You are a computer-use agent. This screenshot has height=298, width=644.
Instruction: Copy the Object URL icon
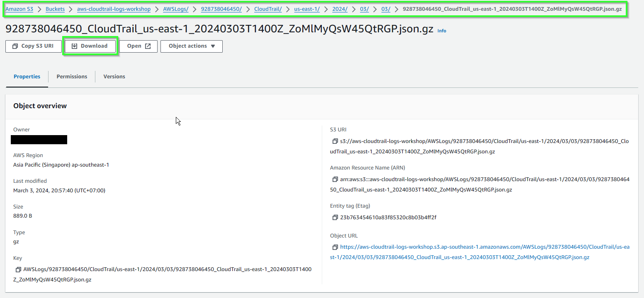coord(335,247)
